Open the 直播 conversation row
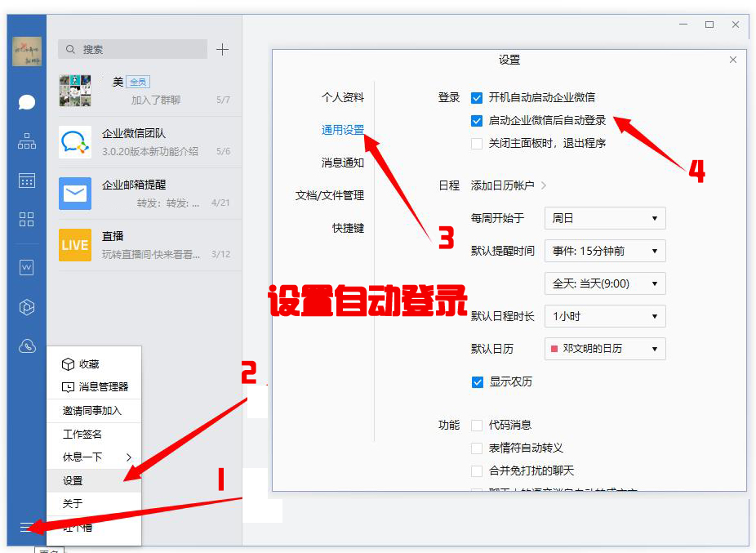This screenshot has width=756, height=553. [145, 245]
